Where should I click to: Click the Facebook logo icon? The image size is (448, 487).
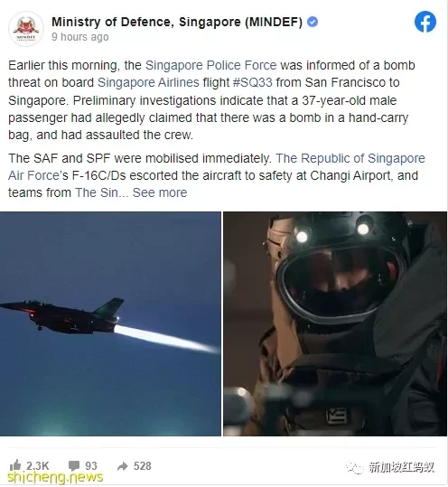(425, 22)
